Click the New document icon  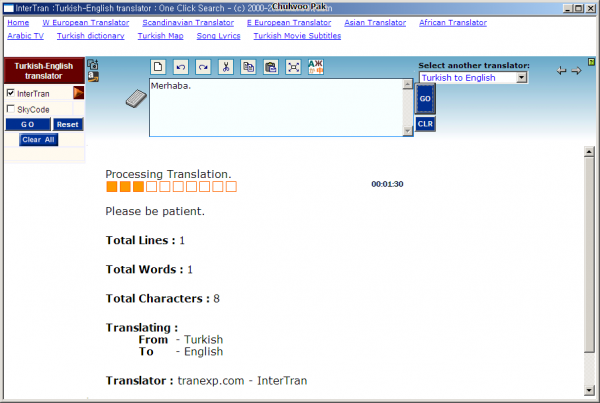coord(158,67)
